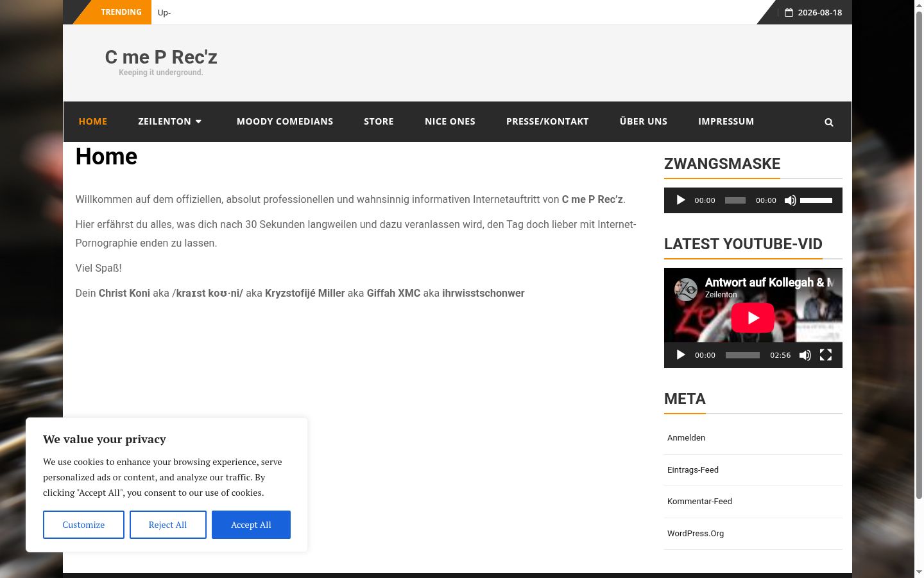924x578 pixels.
Task: Adjust the Zwangsmaske volume slider
Action: click(816, 200)
